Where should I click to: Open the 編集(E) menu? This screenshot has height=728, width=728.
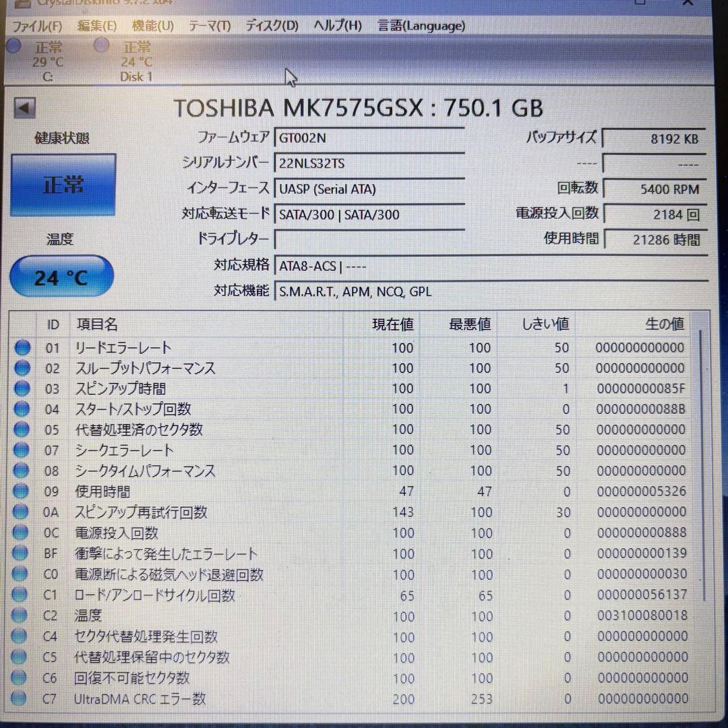pos(96,26)
